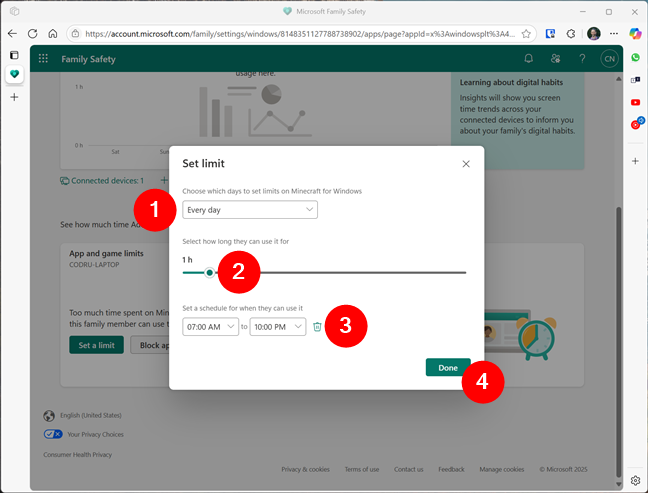Open the browser wallet extension icon
Screen dimensions: 648x493
pyautogui.click(x=550, y=33)
